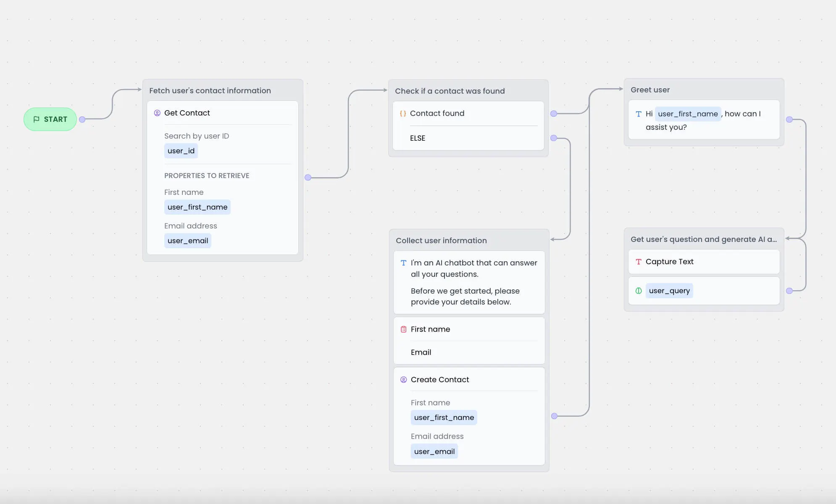Click the Greet user output port

789,120
